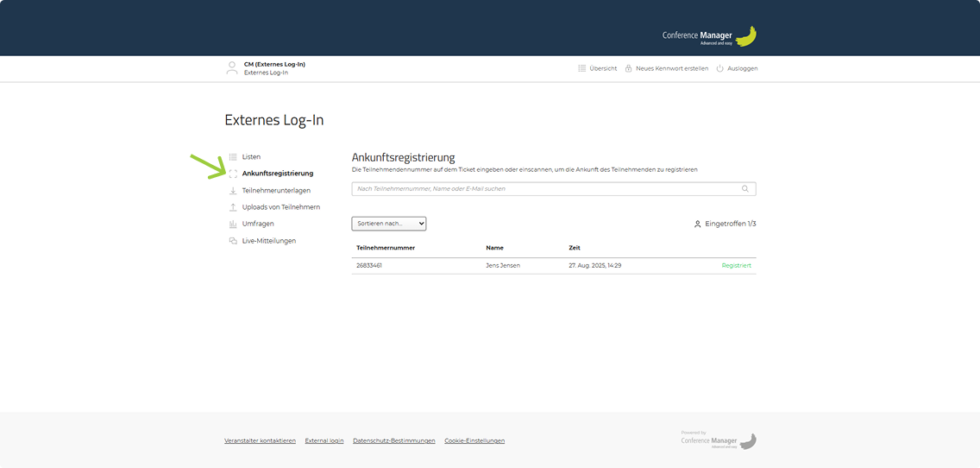This screenshot has width=980, height=468.
Task: Click the padlock icon for new password
Action: coord(628,68)
